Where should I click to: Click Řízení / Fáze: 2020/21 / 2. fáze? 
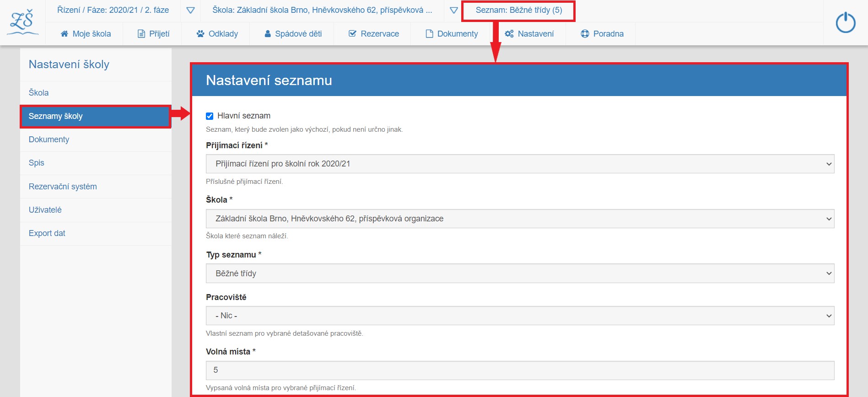pyautogui.click(x=113, y=10)
